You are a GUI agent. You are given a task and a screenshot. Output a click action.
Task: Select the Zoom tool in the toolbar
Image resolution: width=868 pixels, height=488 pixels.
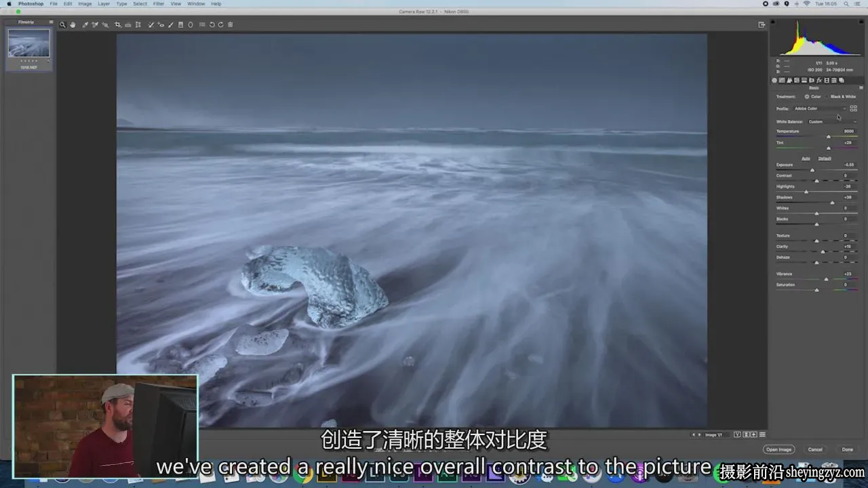[62, 24]
